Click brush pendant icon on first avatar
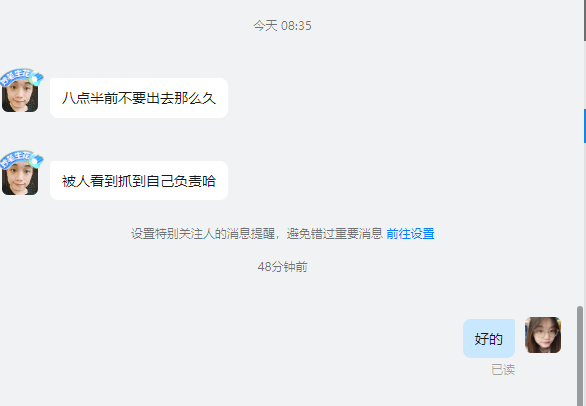The image size is (586, 406). [36, 79]
